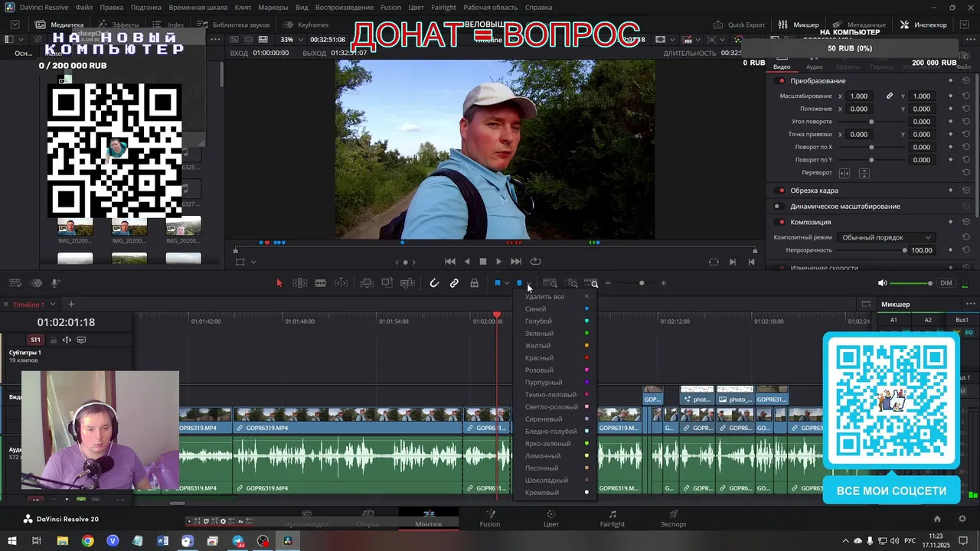Click the 'Непрозрачность' value field 100.00
980x551 pixels.
pyautogui.click(x=922, y=250)
